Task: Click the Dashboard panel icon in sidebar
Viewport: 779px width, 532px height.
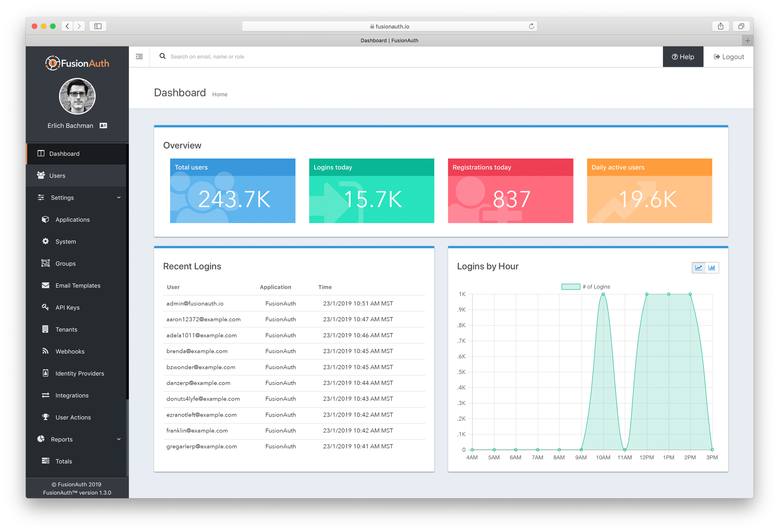Action: pos(41,154)
